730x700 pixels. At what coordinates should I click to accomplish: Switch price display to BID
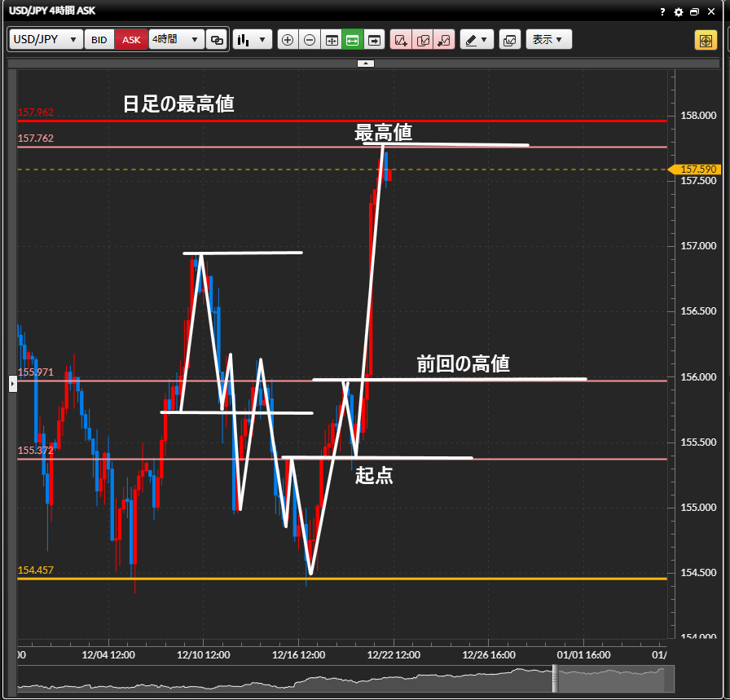pos(99,40)
